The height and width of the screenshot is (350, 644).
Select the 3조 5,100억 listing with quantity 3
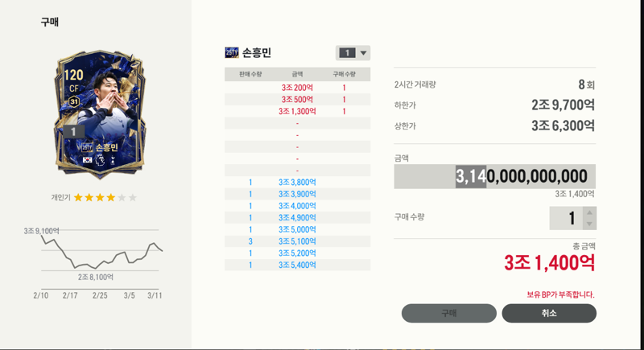pos(297,241)
